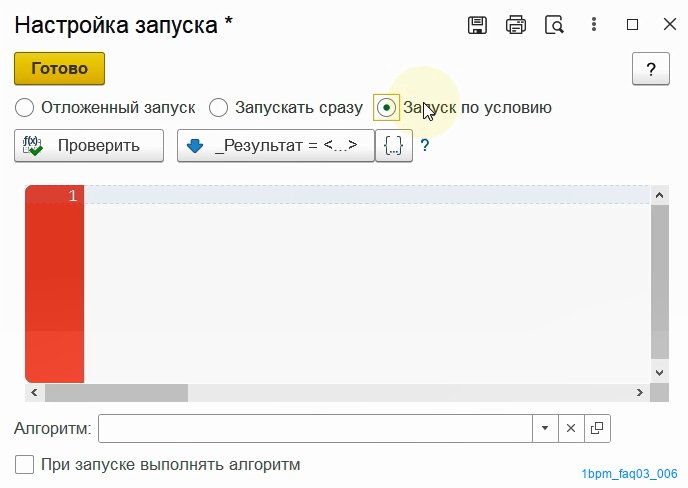
Task: Click the blue question mark hint icon
Action: pyautogui.click(x=424, y=145)
